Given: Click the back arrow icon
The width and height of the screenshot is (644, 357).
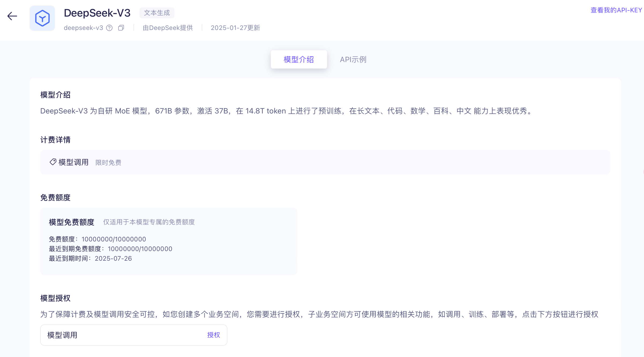Looking at the screenshot, I should pos(12,16).
